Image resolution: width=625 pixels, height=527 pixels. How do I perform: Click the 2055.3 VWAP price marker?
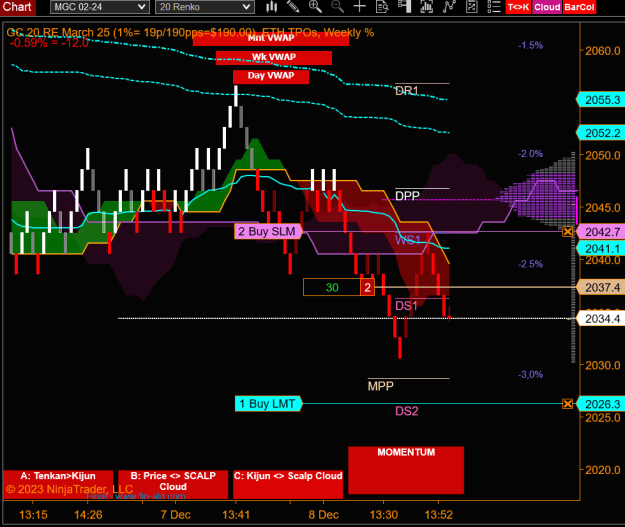click(600, 100)
